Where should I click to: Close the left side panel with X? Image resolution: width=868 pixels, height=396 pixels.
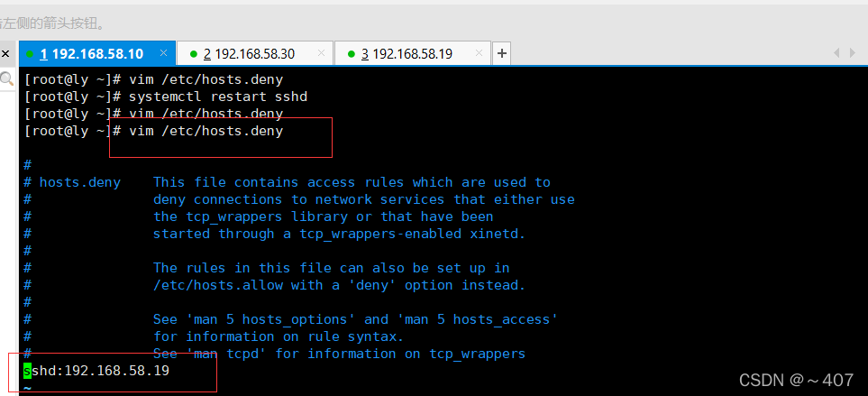5,54
